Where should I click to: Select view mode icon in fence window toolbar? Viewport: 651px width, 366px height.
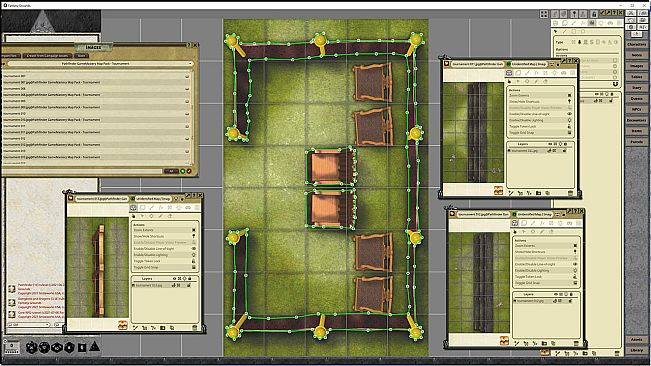[133, 207]
